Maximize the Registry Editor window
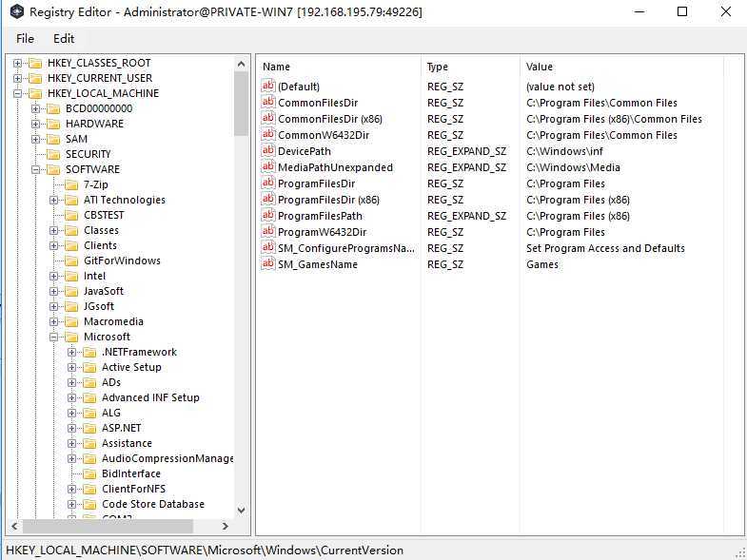 [x=682, y=11]
